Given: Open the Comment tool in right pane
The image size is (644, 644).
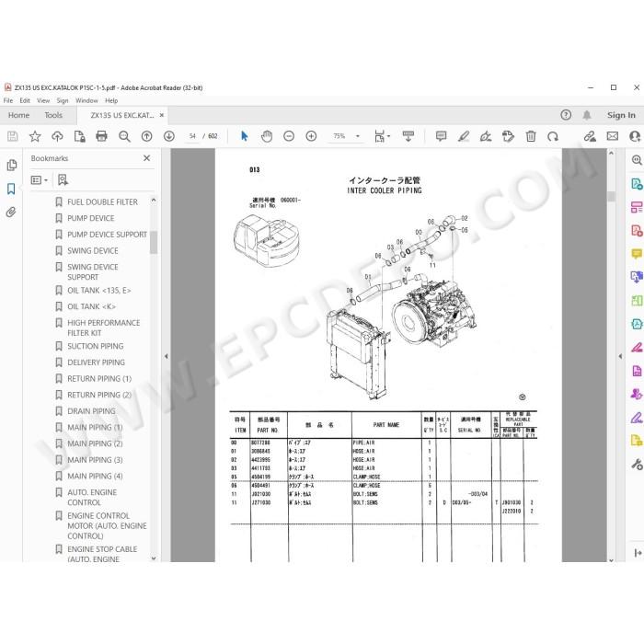Looking at the screenshot, I should 637,253.
